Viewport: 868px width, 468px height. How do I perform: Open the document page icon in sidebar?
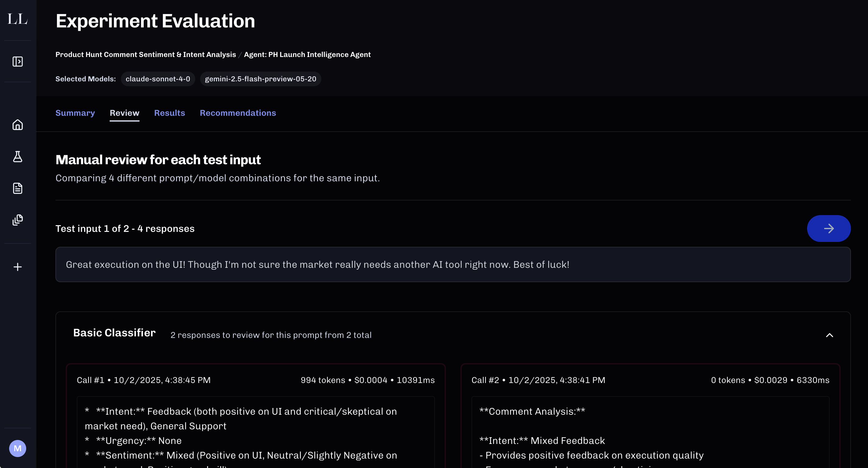point(18,188)
